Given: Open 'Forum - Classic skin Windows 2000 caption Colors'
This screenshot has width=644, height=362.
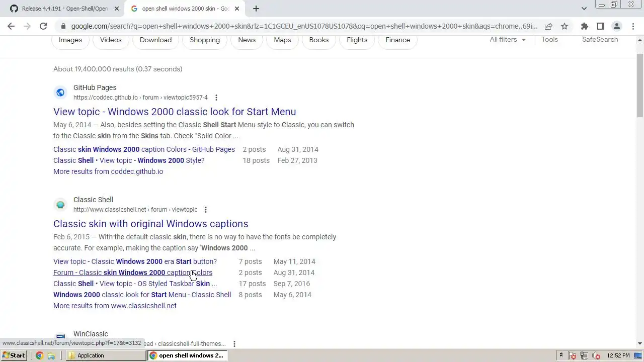Looking at the screenshot, I should tap(133, 273).
